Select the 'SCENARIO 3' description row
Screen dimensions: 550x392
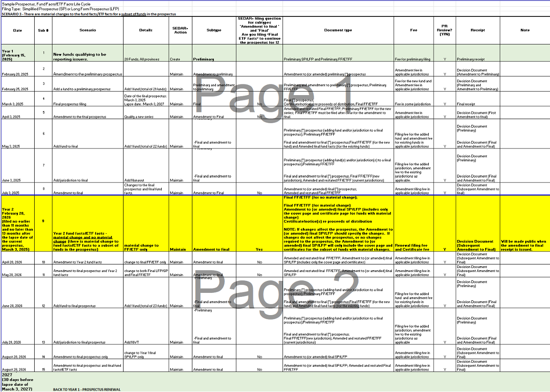pyautogui.click(x=89, y=14)
